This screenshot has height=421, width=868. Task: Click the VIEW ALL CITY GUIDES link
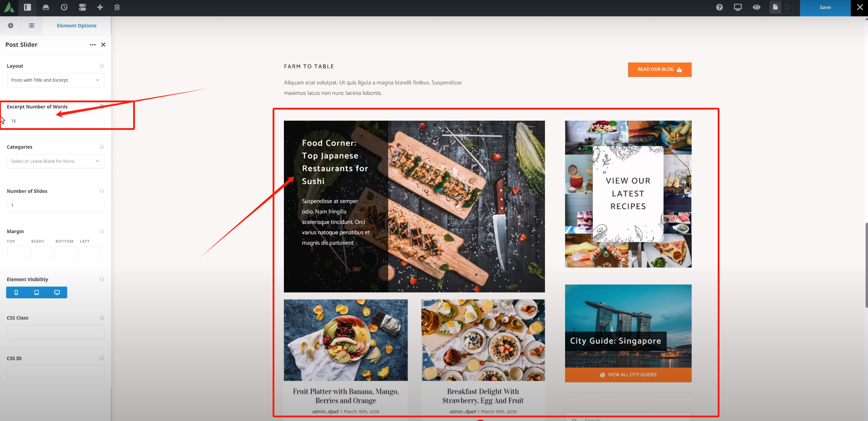tap(628, 375)
